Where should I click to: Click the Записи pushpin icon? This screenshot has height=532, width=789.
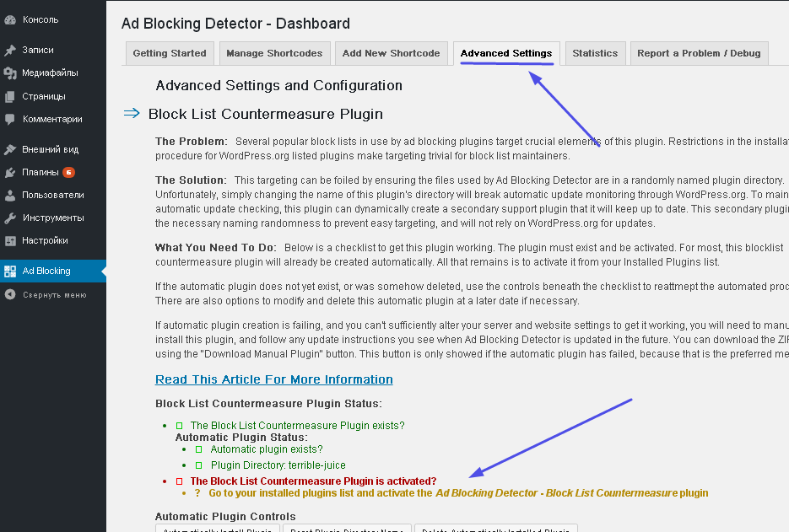point(10,51)
